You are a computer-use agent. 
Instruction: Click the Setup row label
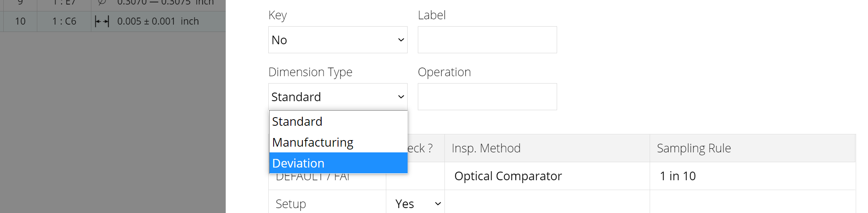[291, 204]
